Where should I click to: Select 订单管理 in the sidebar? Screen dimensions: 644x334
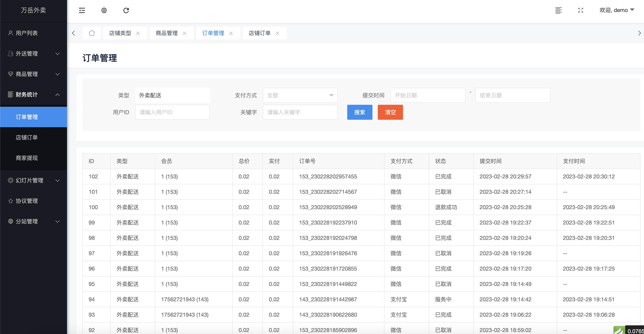click(34, 117)
